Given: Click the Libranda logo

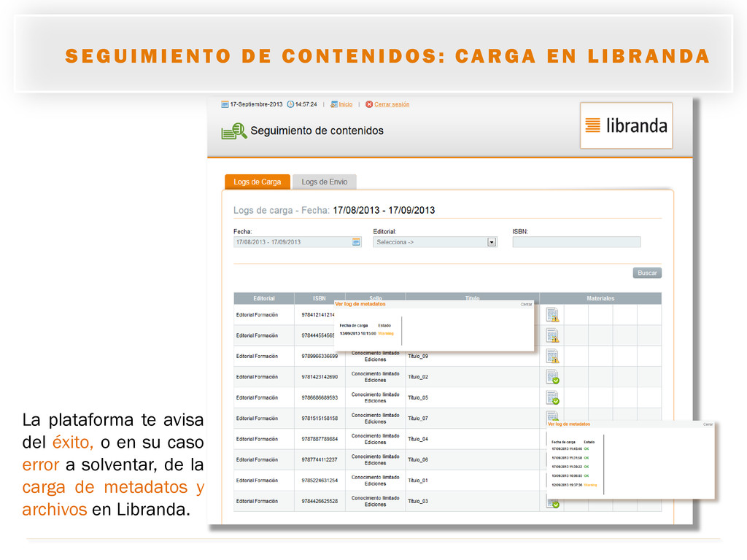Looking at the screenshot, I should [x=626, y=125].
